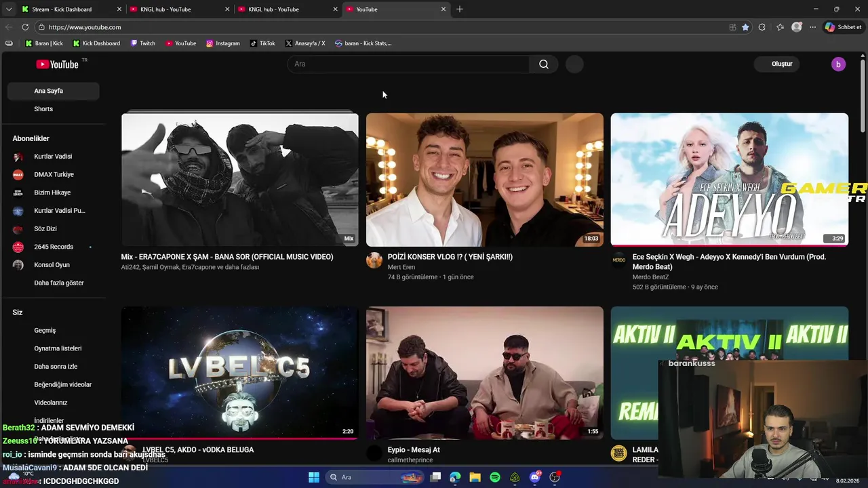Play 'Eypio - Mesaj At' video thumbnail
The width and height of the screenshot is (868, 488).
point(485,373)
